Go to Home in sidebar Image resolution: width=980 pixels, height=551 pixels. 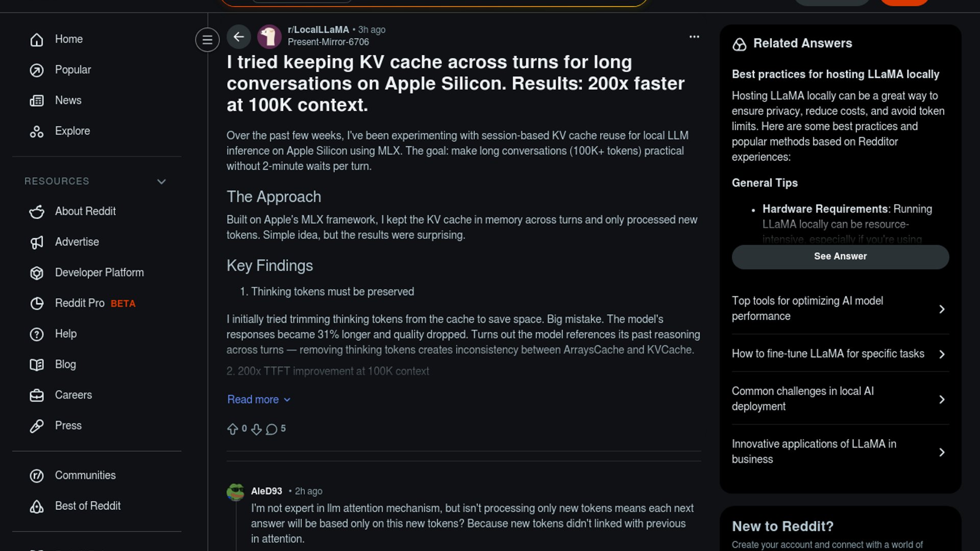click(68, 39)
